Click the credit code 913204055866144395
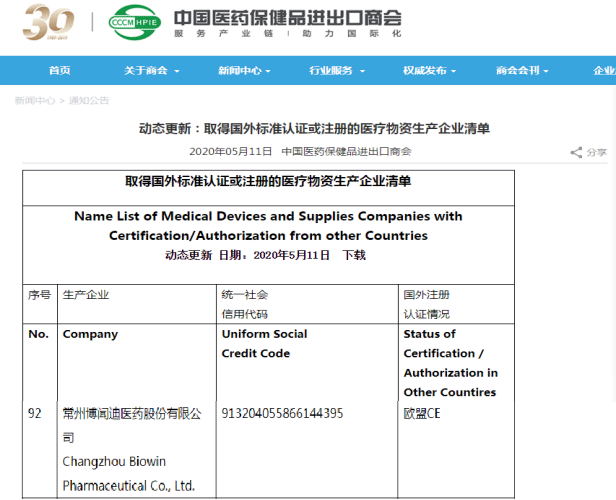Viewport: 616px width, 500px height. click(282, 413)
